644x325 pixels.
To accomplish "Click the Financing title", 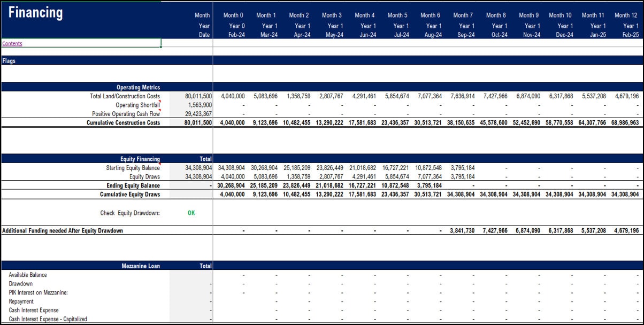I will coord(35,12).
